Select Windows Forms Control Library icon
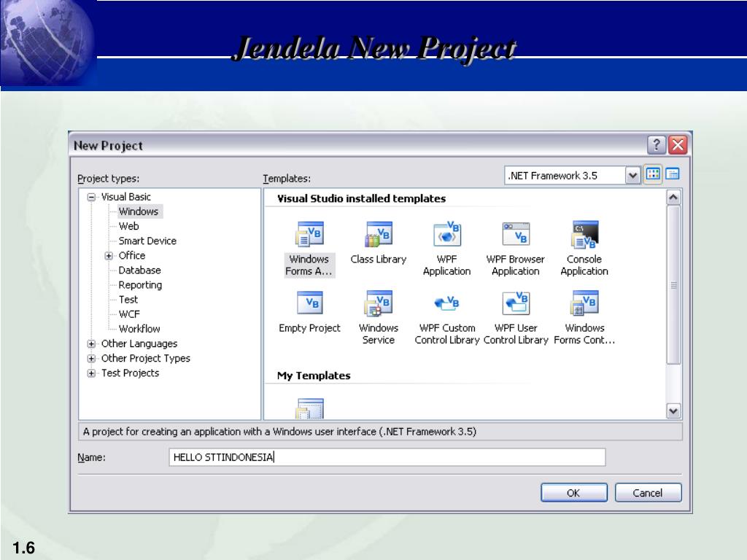Viewport: 747px width, 560px height. [x=584, y=303]
